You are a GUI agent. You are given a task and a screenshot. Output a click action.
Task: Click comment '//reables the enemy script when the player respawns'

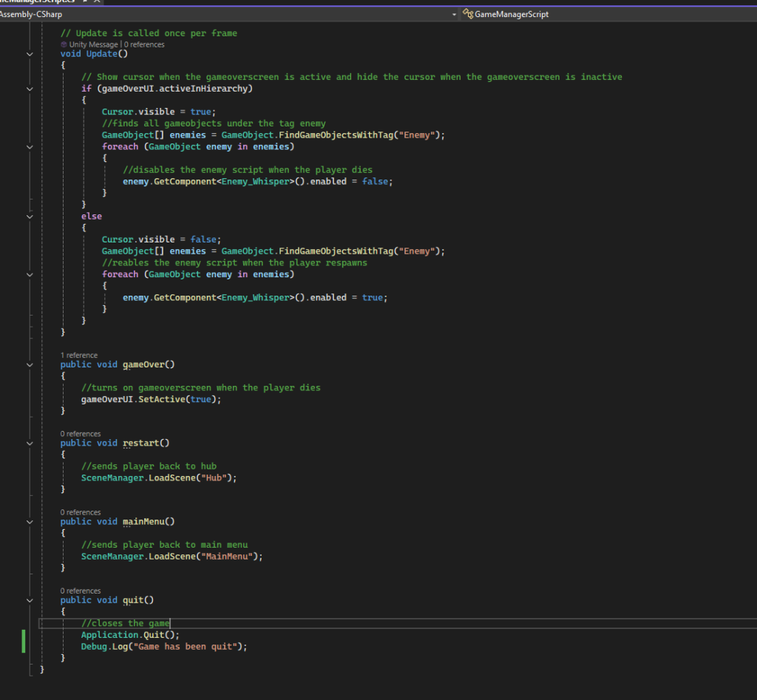tap(234, 262)
